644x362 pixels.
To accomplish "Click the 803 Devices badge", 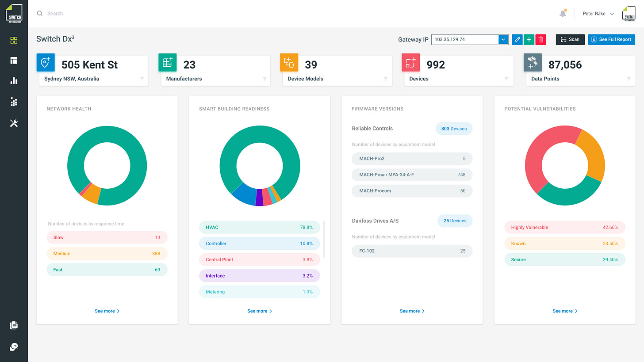I will click(x=454, y=129).
